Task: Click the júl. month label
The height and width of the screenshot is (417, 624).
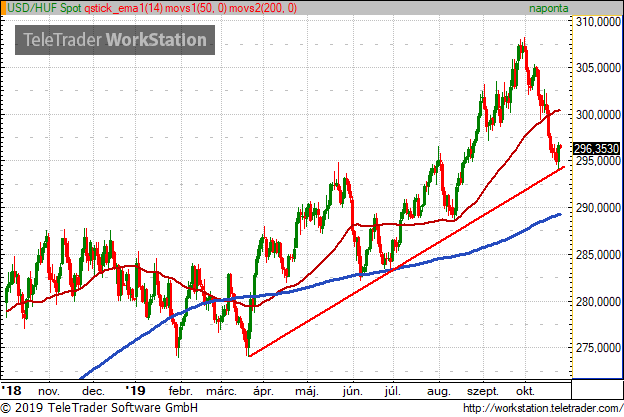Action: click(392, 392)
